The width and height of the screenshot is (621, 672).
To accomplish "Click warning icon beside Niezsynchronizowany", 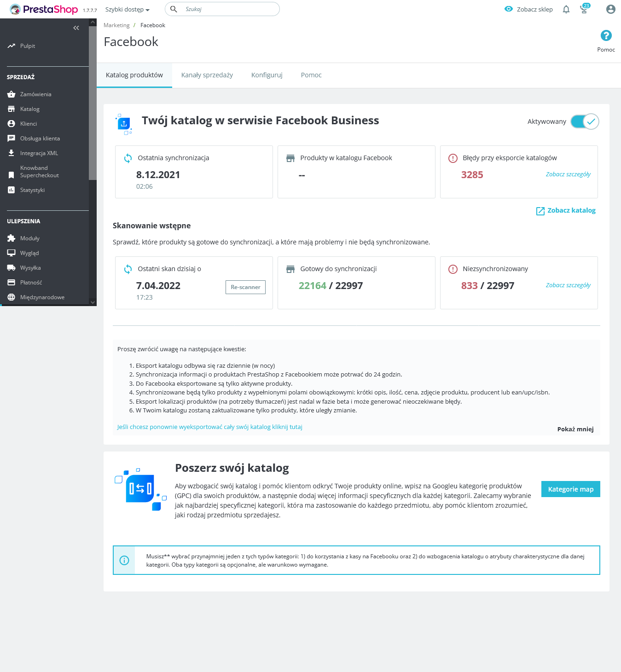I will coord(453,269).
